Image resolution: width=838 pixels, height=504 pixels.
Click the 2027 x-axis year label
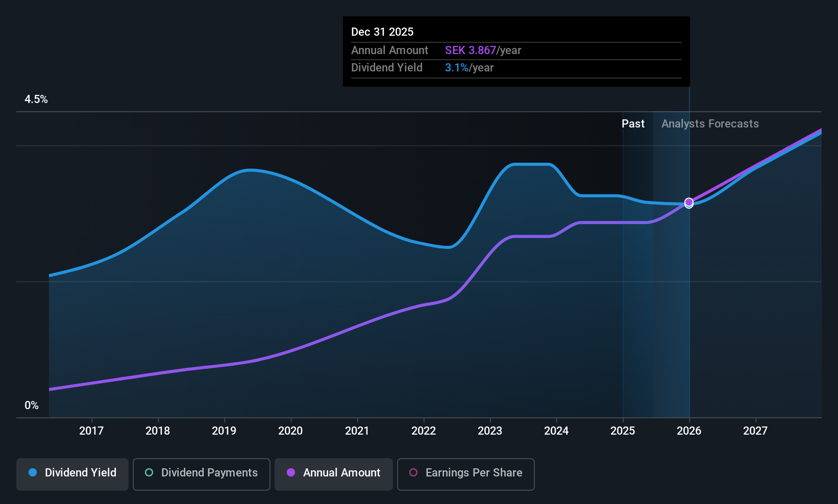[x=755, y=431]
